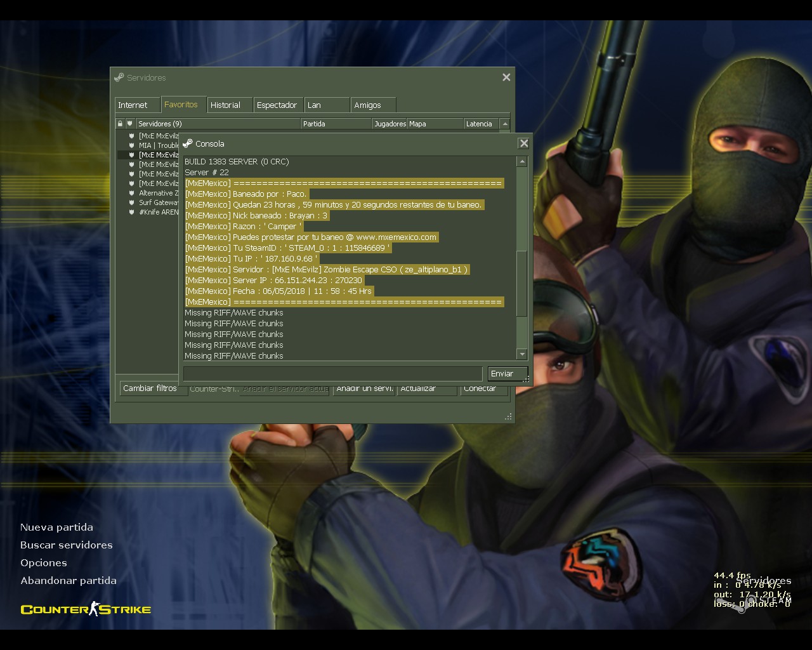The width and height of the screenshot is (812, 650).
Task: Click the Counter-Strike logo at bottom left
Action: (x=86, y=609)
